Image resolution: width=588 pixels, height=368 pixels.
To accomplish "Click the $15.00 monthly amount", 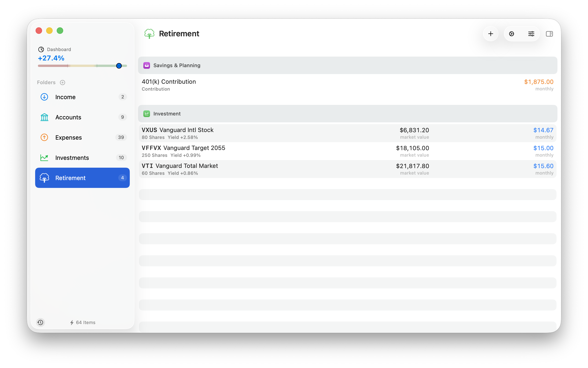I will click(543, 148).
